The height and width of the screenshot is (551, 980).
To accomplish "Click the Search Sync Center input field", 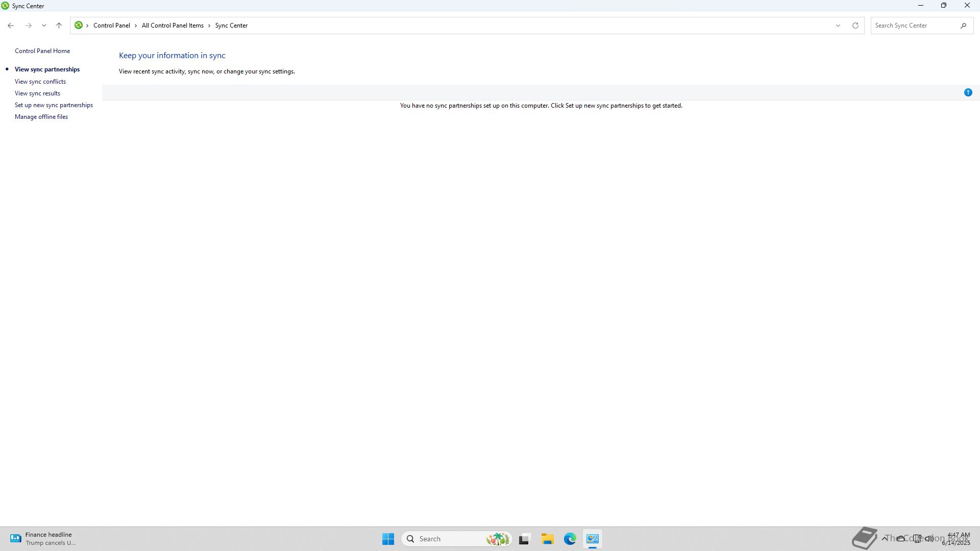I will pyautogui.click(x=914, y=26).
